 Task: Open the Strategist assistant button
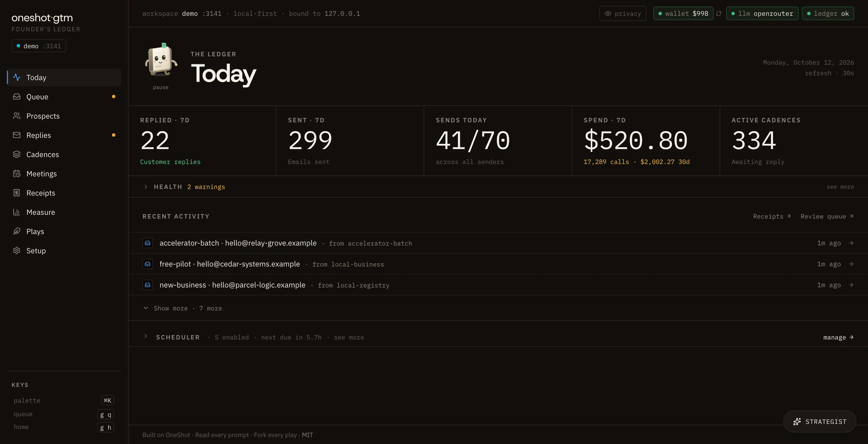coord(819,421)
